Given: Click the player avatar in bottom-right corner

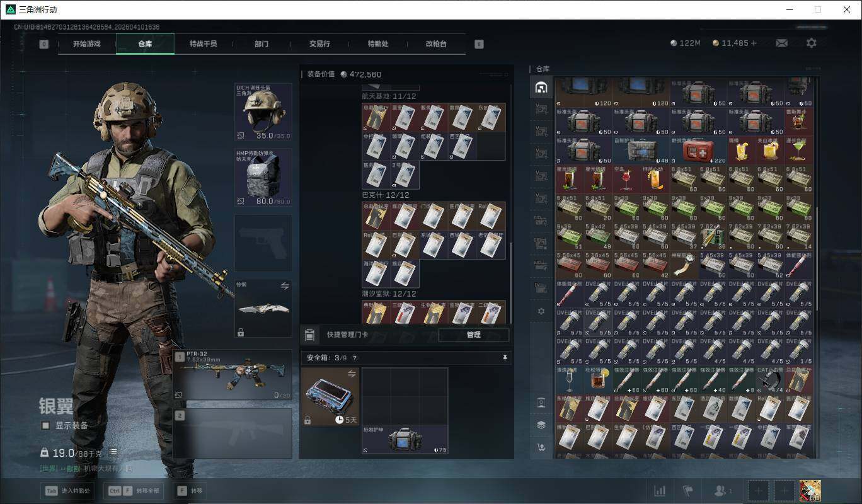Looking at the screenshot, I should pos(810,490).
